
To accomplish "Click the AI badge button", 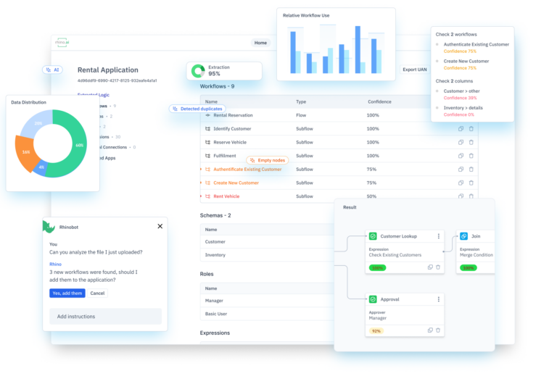I will tap(52, 70).
